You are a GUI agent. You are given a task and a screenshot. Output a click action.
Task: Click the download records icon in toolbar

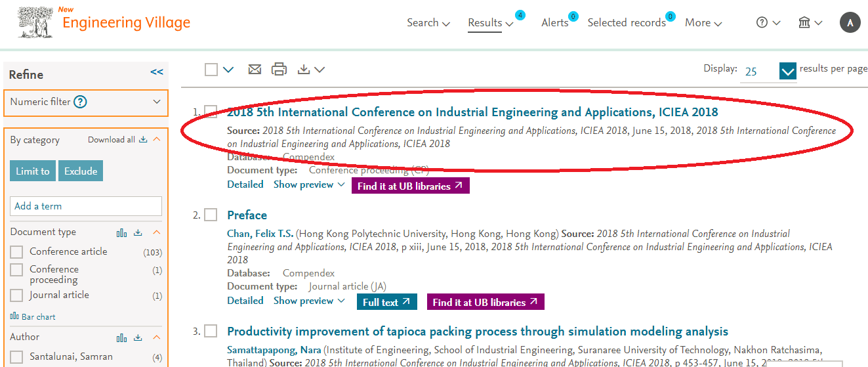click(304, 69)
